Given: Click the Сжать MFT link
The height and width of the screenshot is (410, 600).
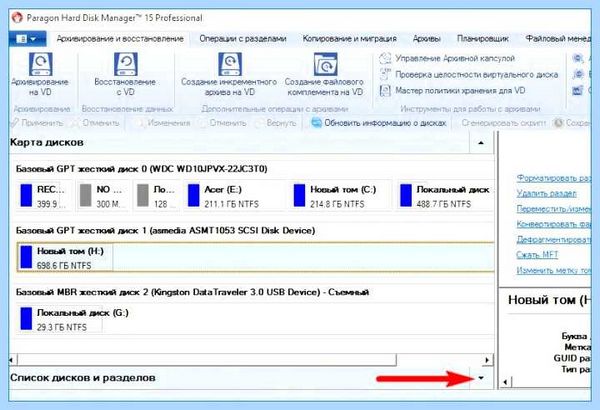Looking at the screenshot, I should [x=537, y=255].
